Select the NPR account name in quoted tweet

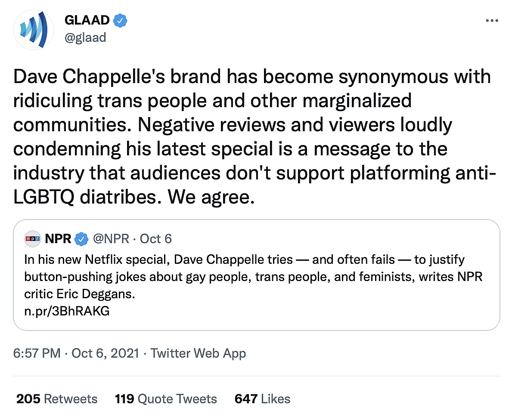coord(58,238)
